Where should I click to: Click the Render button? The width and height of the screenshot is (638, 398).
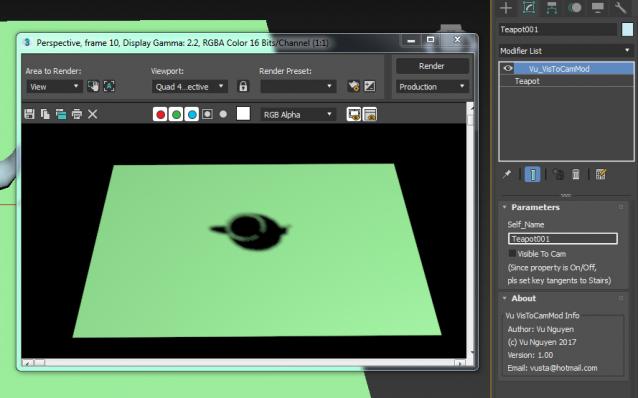coord(432,66)
